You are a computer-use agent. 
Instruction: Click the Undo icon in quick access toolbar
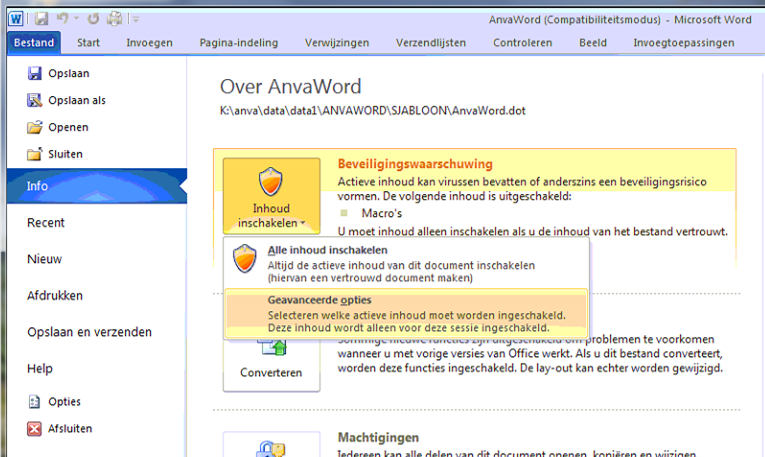[x=62, y=19]
